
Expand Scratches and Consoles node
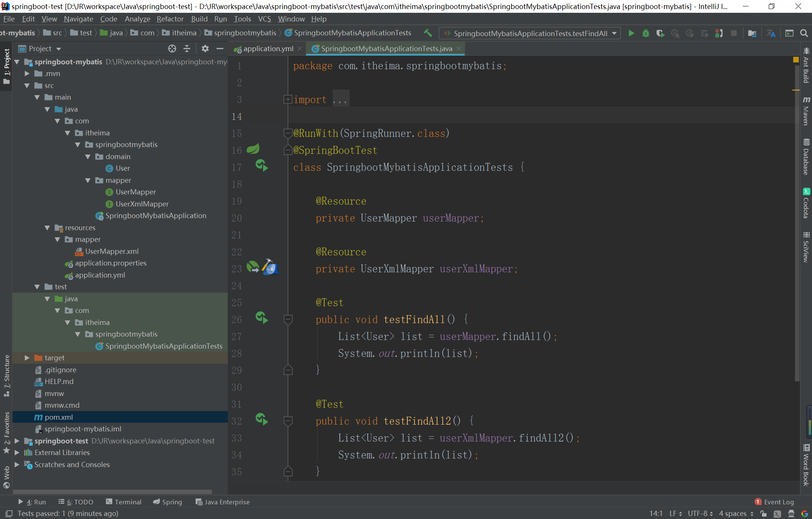point(17,465)
